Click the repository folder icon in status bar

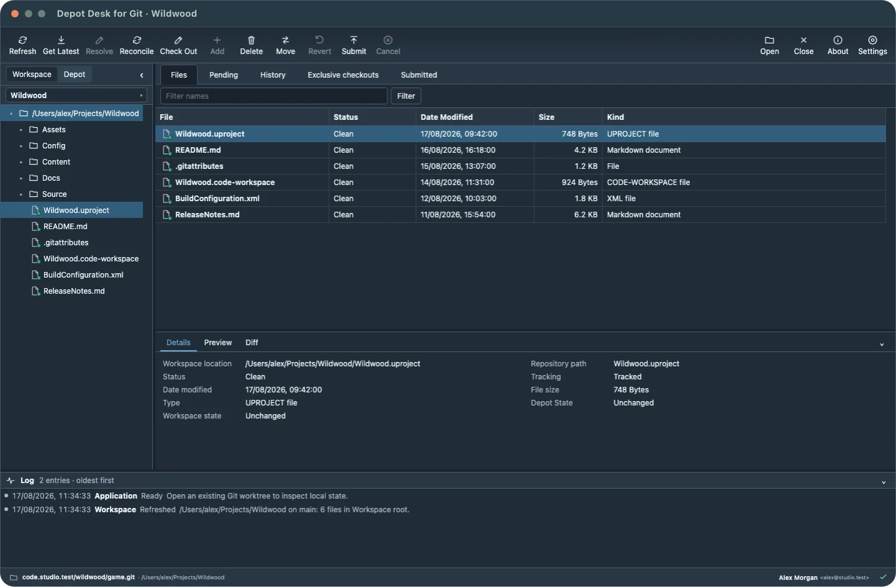[14, 577]
